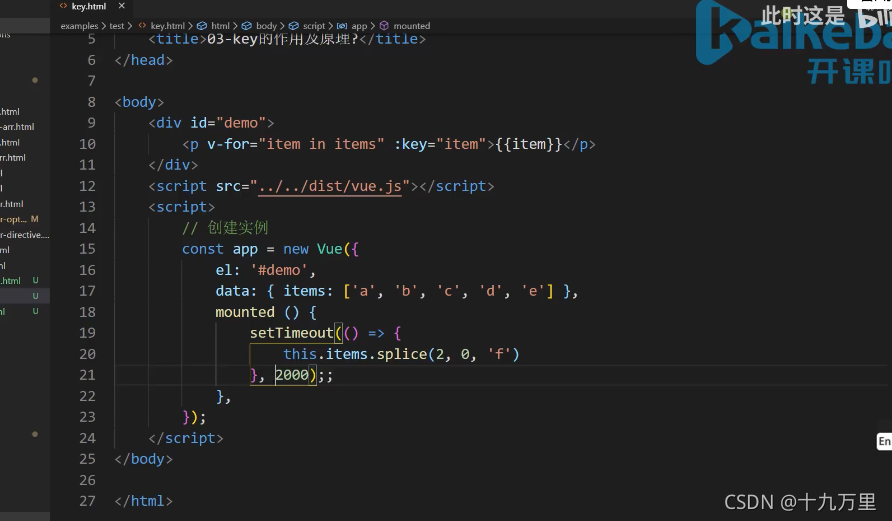Click the closing html tag on line 27
The height and width of the screenshot is (521, 892).
143,501
